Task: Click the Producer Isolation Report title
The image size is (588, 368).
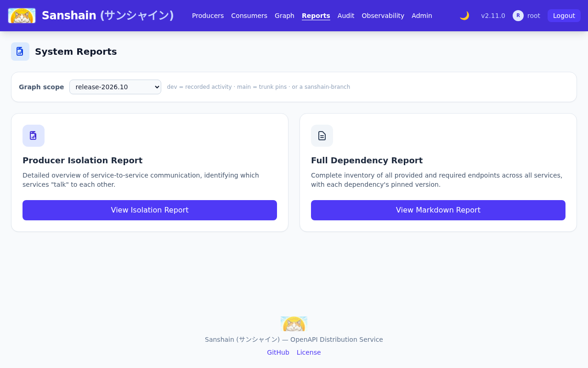Action: pos(83,161)
